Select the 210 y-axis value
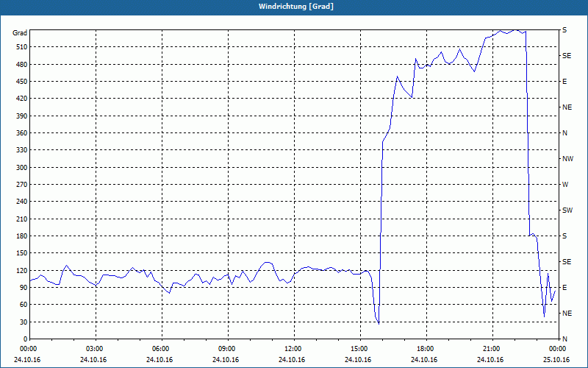The height and width of the screenshot is (368, 588). (22, 219)
